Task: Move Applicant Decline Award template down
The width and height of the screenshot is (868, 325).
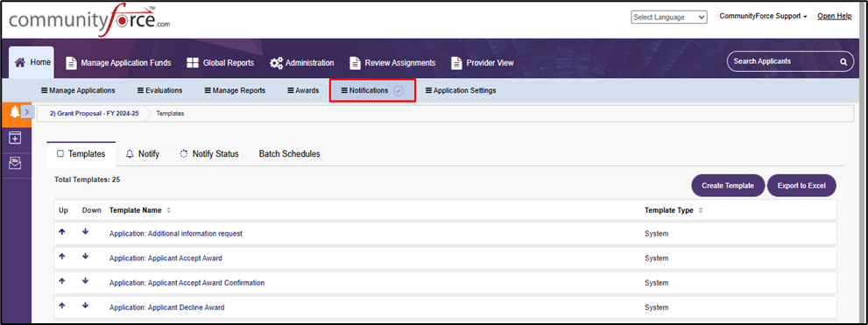Action: tap(85, 305)
